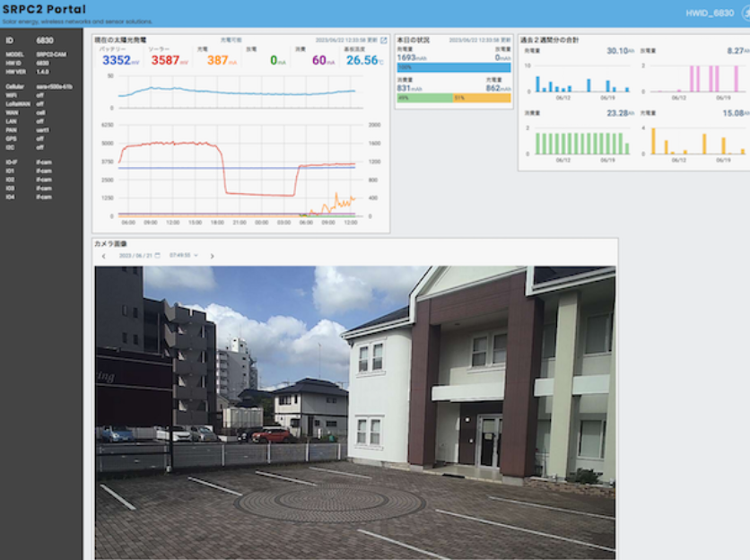Screen dimensions: 750x560
Task: Select the solar 3587 mV reading
Action: coord(166,60)
